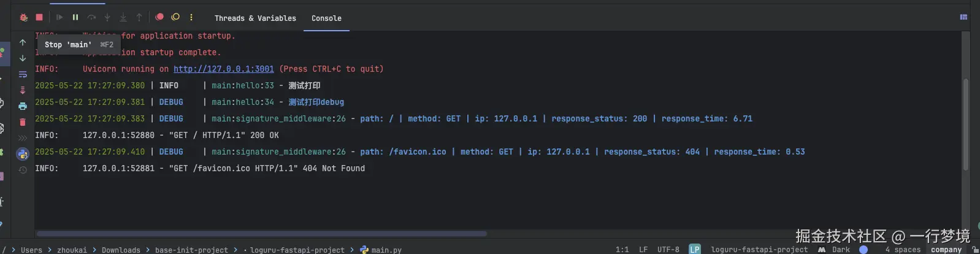Click base-init-project breadcrumb
980x254 pixels.
(191, 250)
